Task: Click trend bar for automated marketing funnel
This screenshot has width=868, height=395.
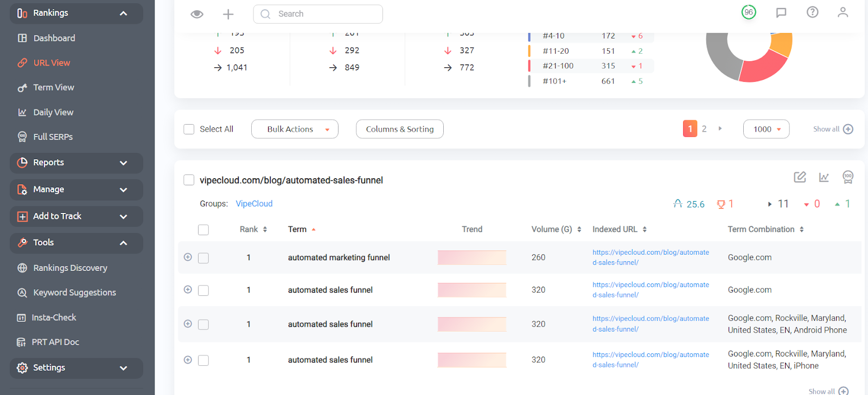Action: 472,257
